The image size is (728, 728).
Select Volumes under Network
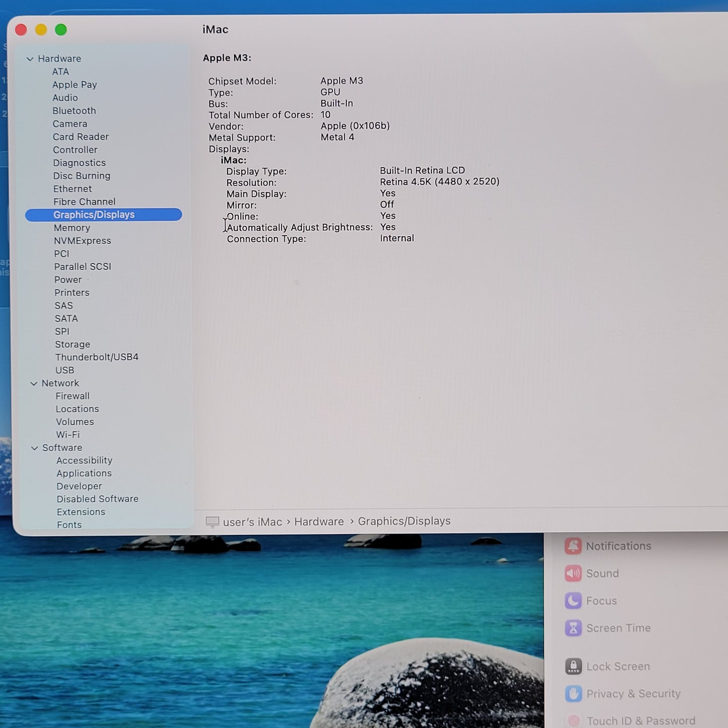click(75, 422)
